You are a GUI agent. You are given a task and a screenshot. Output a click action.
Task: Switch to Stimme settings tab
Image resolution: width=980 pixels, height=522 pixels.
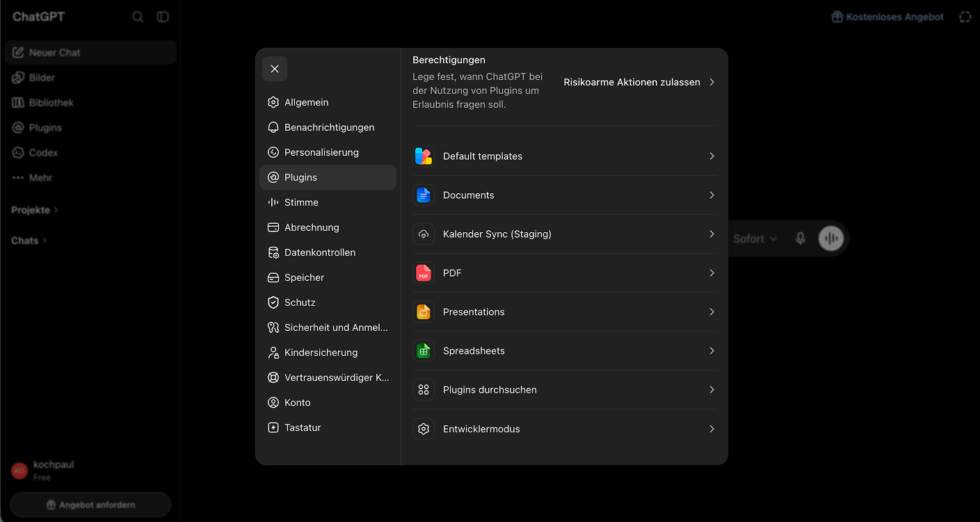(x=328, y=202)
